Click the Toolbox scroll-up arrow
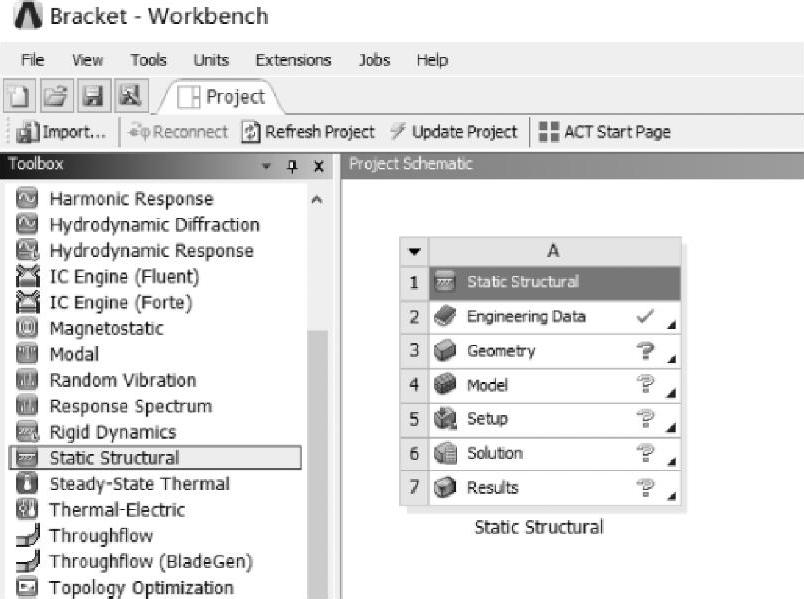The height and width of the screenshot is (599, 804). point(317,199)
